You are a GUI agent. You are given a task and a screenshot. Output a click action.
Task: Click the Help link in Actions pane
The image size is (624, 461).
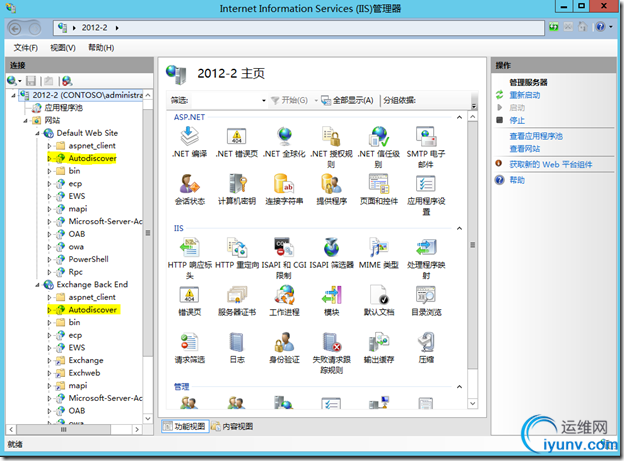click(x=517, y=180)
